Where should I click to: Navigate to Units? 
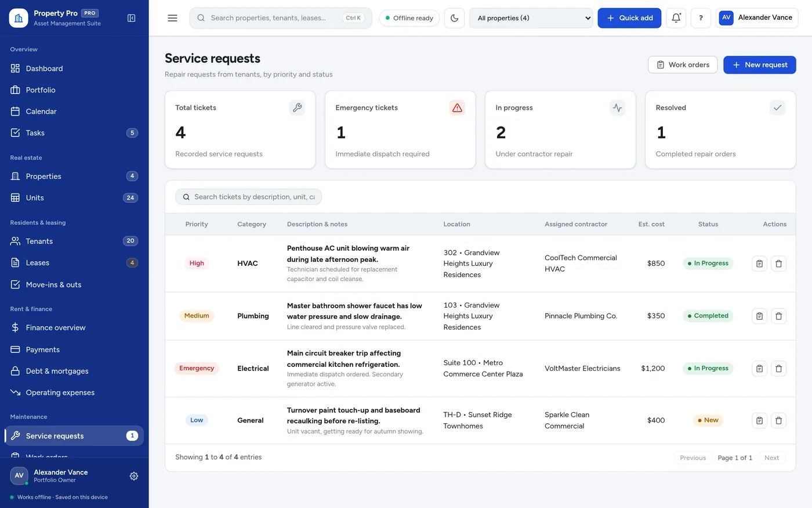click(x=74, y=197)
